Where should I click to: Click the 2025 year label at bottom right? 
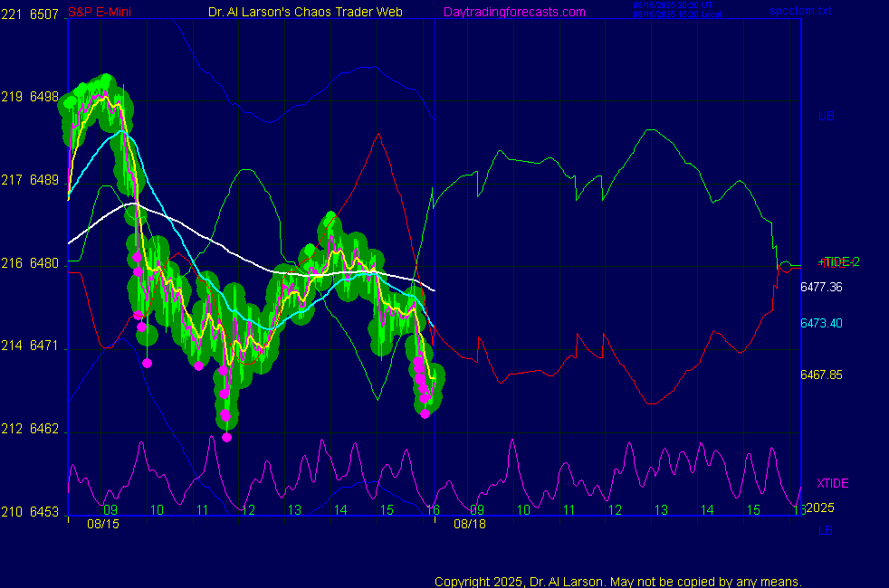[819, 508]
